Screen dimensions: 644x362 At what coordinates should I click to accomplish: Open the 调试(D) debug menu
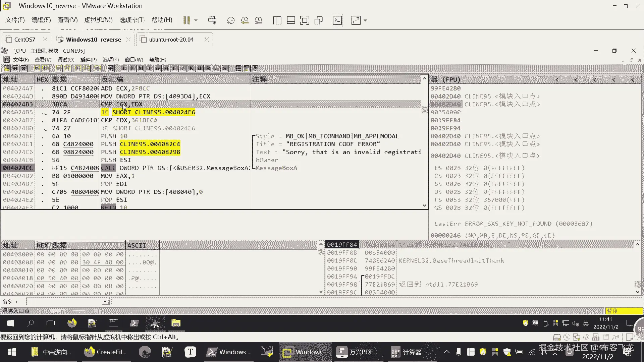click(66, 60)
